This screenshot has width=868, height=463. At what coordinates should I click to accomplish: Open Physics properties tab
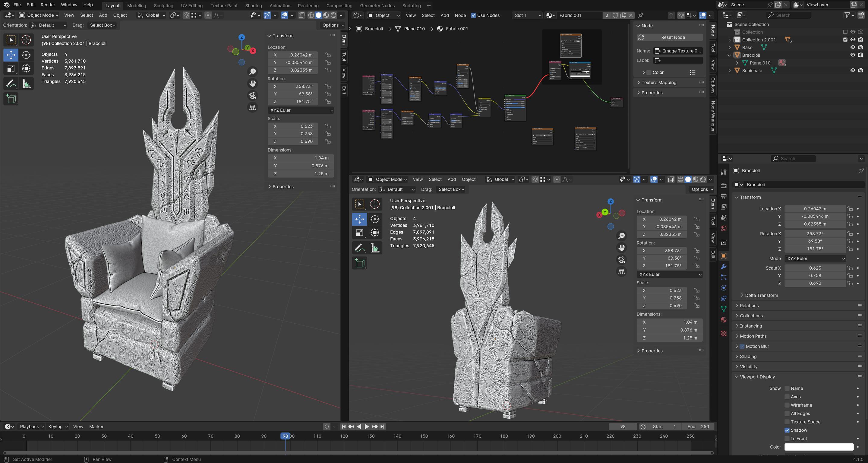723,288
